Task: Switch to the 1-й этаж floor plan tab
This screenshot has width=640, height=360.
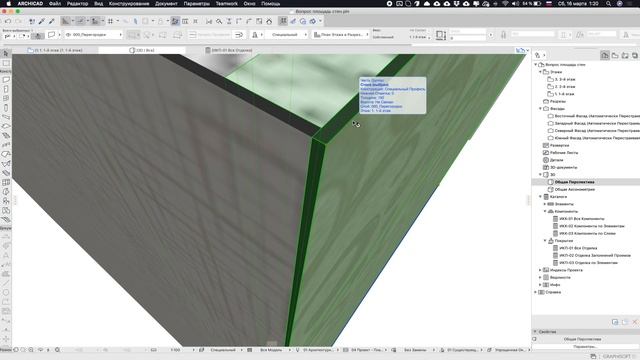Action: click(55, 50)
